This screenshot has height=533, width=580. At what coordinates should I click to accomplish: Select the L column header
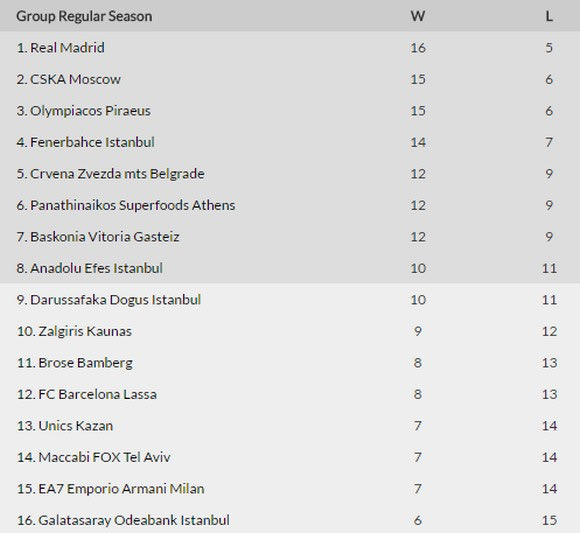549,16
